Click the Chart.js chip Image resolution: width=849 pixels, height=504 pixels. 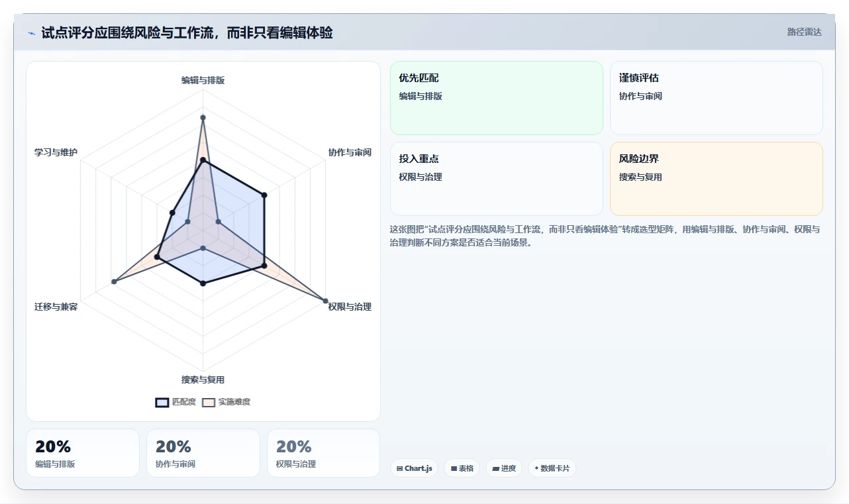click(414, 468)
